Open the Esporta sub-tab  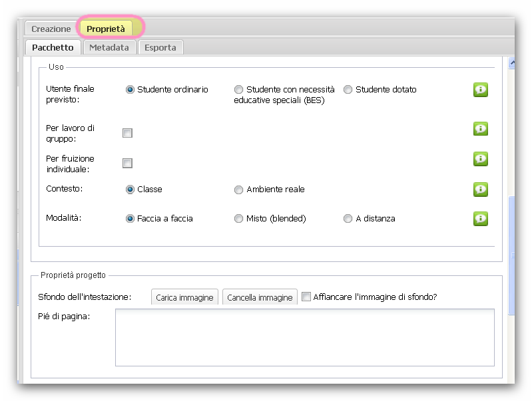pos(160,47)
